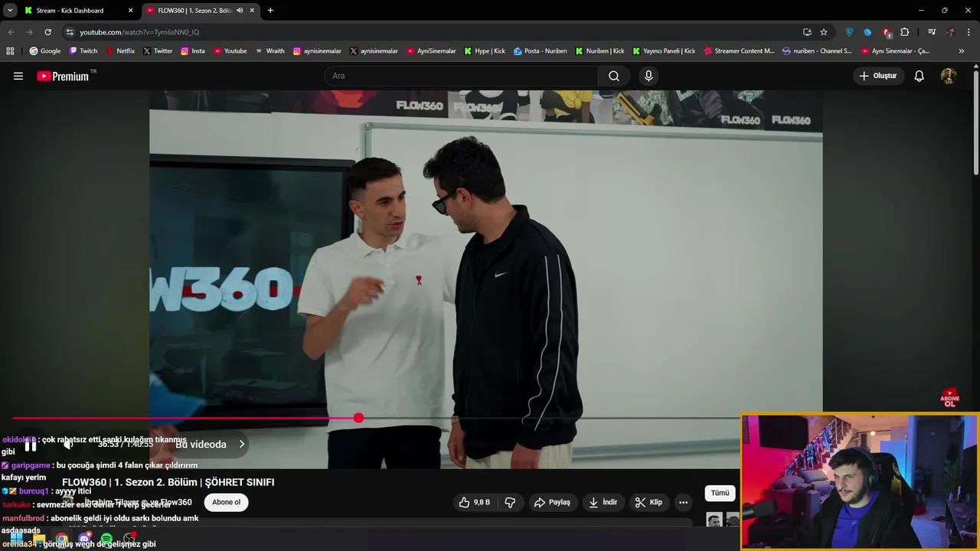The image size is (980, 551).
Task: Click the page vertical scrollbar
Action: (975, 122)
